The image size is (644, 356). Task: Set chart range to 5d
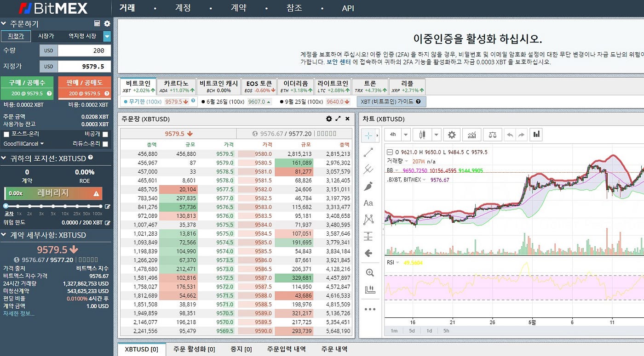[412, 331]
